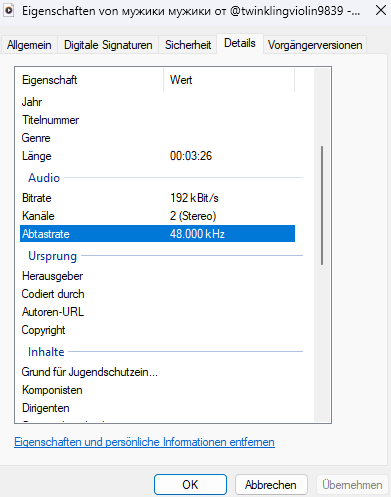Click the 2 (Stereo) value
The width and height of the screenshot is (391, 497).
click(x=193, y=216)
